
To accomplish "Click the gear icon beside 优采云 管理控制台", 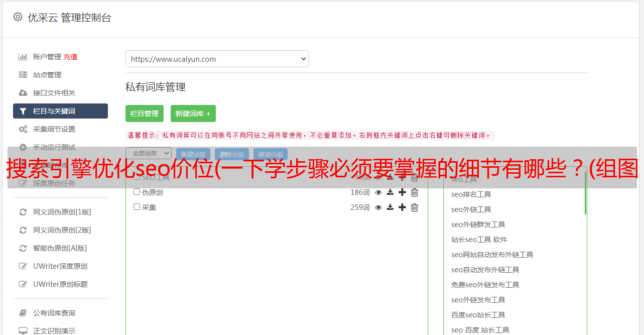I will pos(18,17).
